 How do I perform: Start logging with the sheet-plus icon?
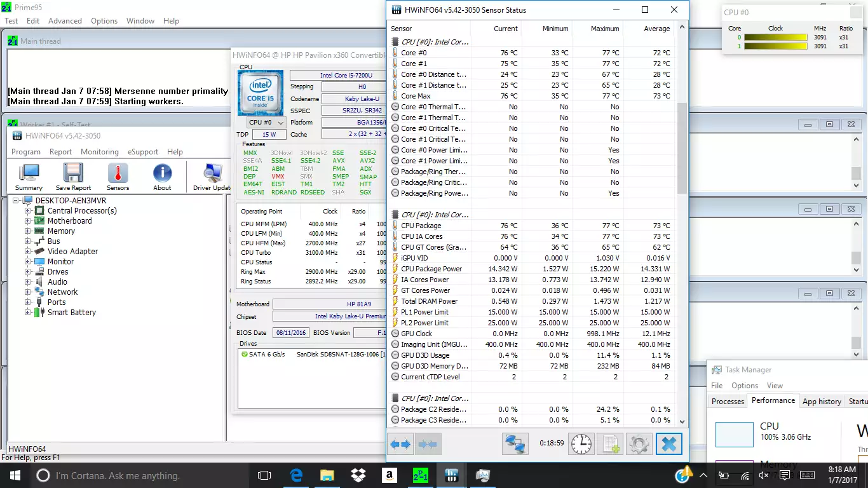611,444
